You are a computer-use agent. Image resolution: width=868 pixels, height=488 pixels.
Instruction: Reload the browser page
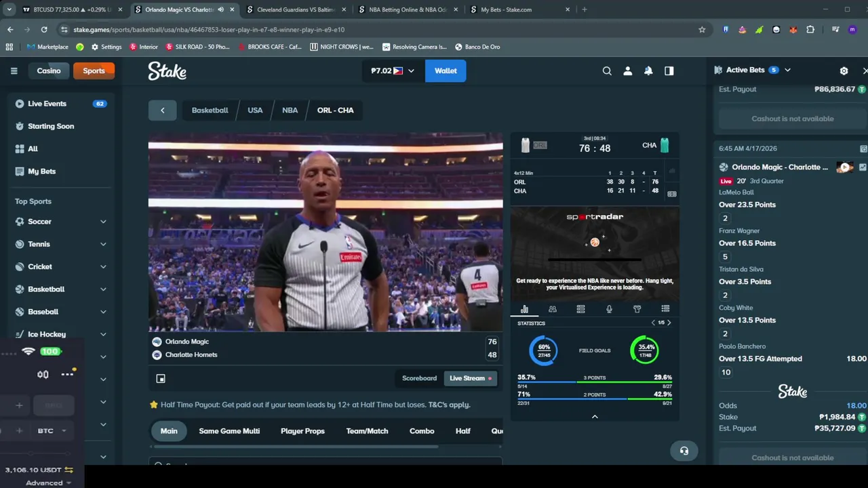44,29
